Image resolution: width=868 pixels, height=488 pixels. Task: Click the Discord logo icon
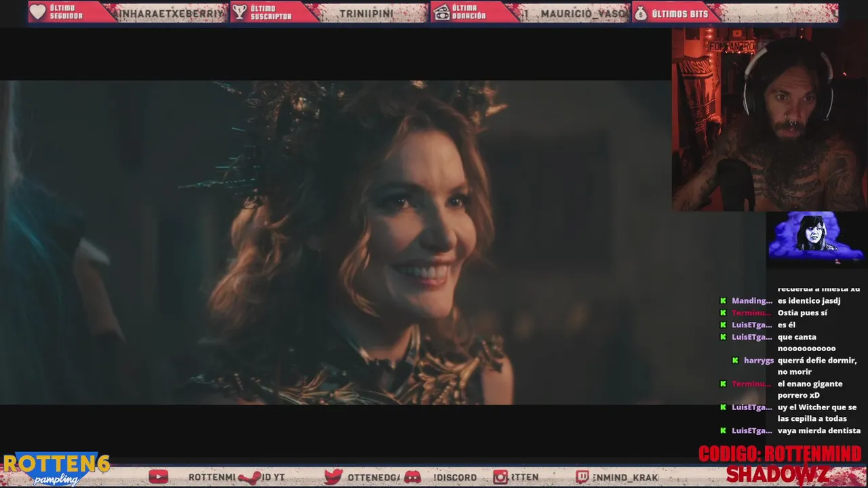click(x=412, y=476)
